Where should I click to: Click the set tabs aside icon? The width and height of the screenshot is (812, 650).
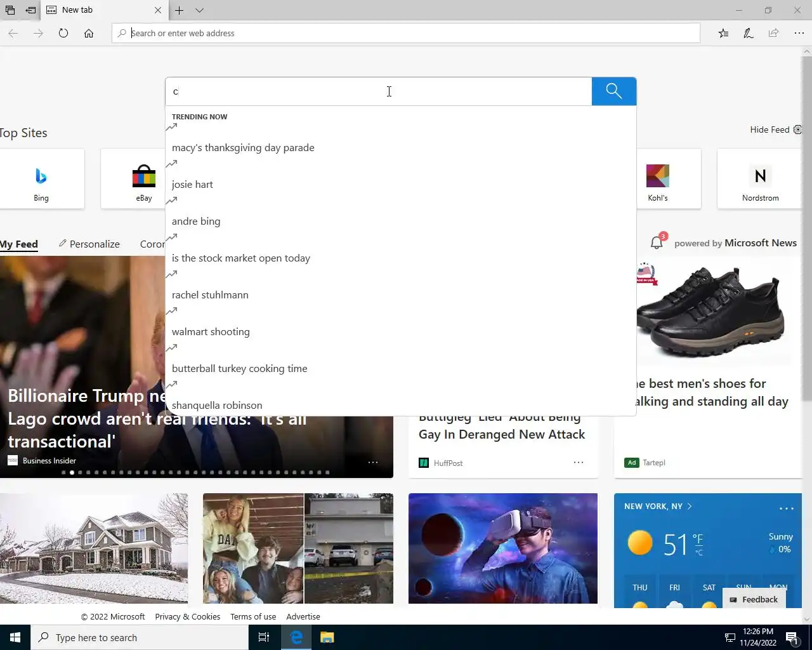(30, 10)
